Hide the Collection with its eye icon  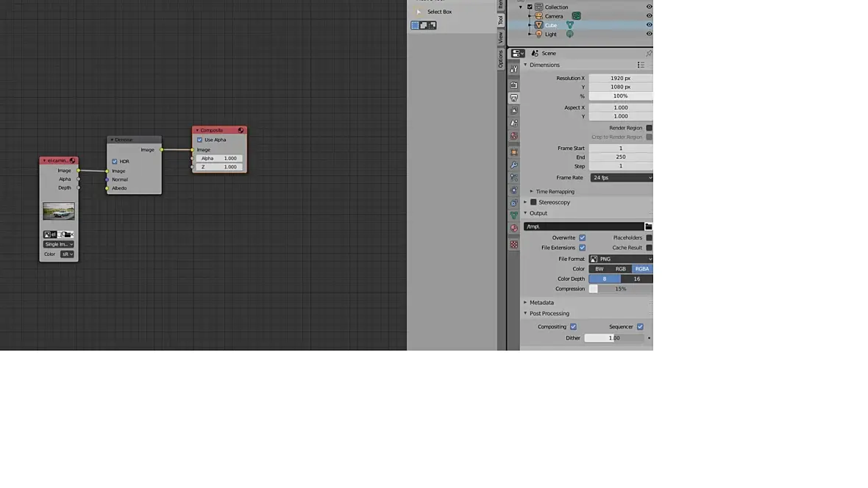(x=649, y=7)
